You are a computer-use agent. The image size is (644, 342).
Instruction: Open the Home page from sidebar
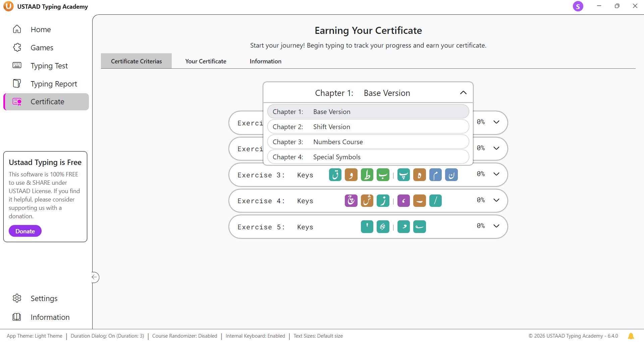[x=40, y=30]
